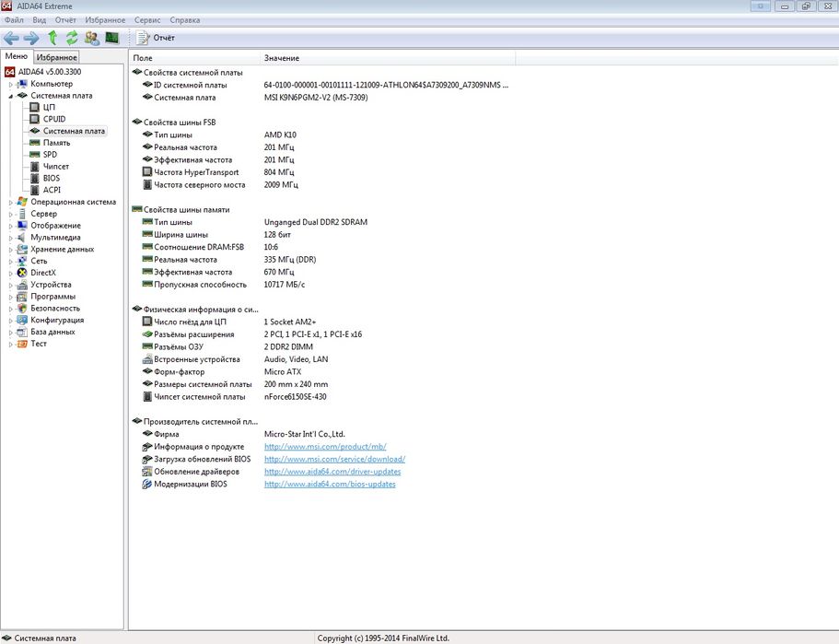
Task: Click the Безопасность shield icon
Action: point(22,309)
